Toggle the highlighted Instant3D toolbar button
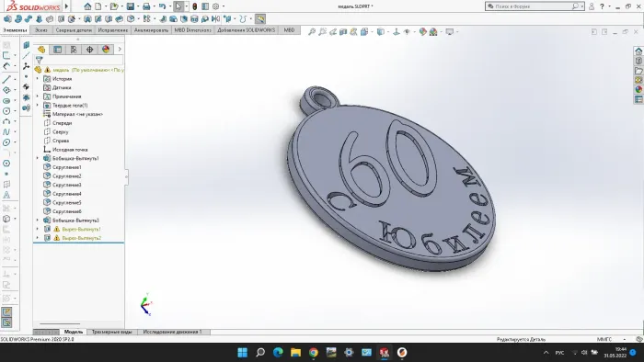This screenshot has width=644, height=362. coord(260,19)
